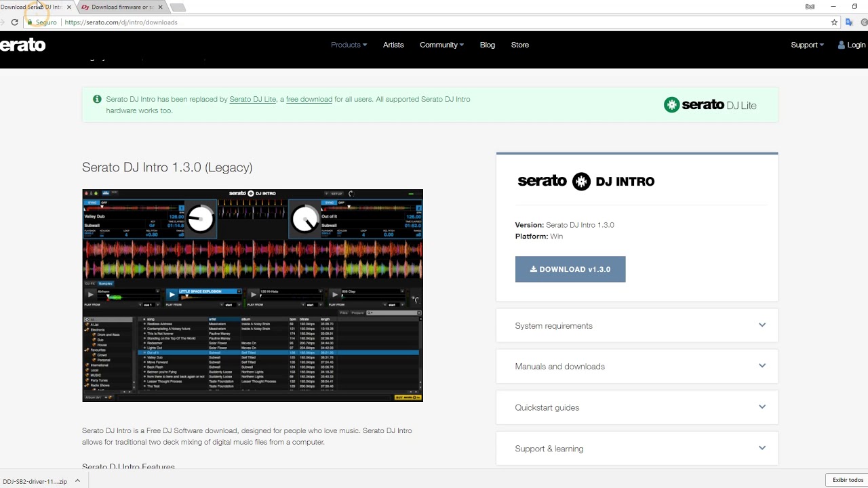Expand the Support dropdown menu
The width and height of the screenshot is (868, 488).
[807, 45]
